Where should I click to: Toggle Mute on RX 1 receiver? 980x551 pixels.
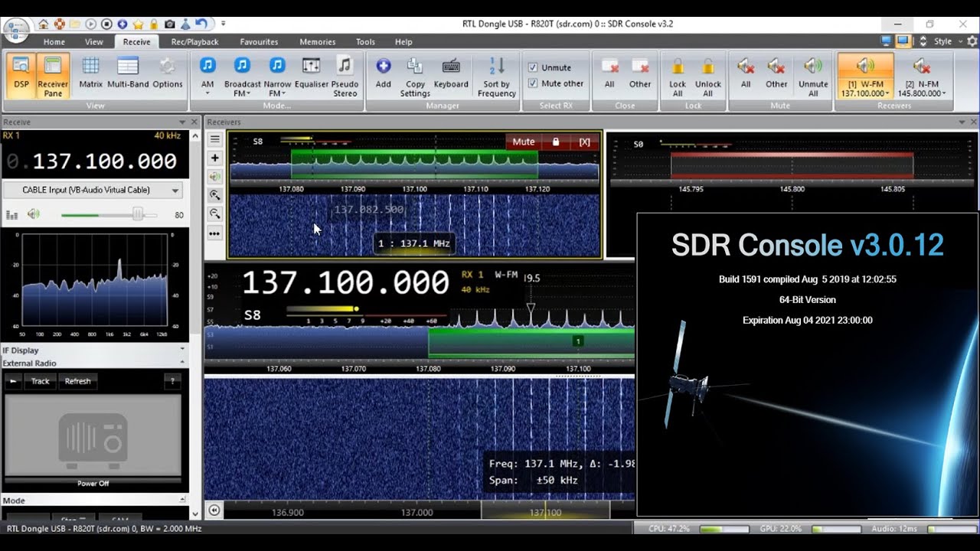[524, 142]
